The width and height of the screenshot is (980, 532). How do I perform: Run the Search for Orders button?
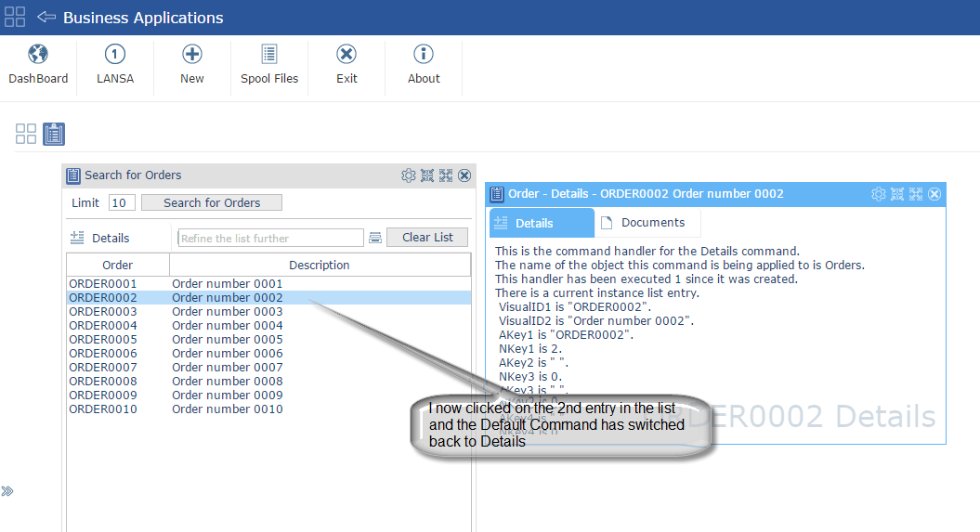pyautogui.click(x=211, y=203)
